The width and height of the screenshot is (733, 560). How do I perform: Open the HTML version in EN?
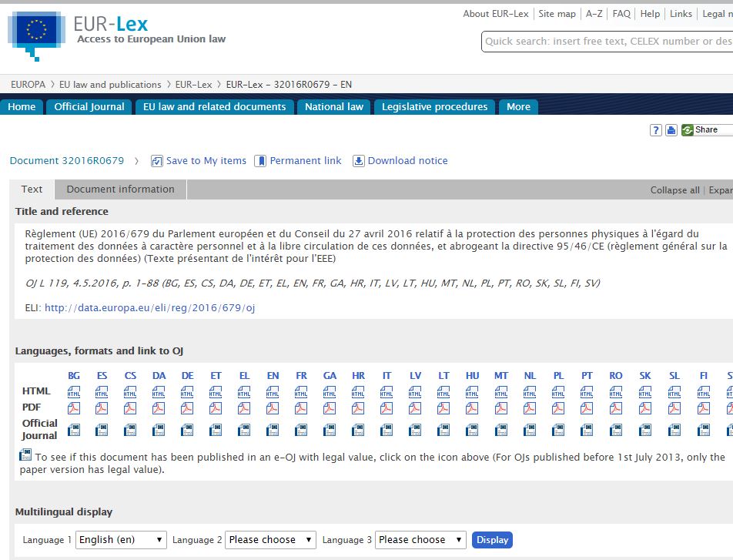tap(273, 391)
